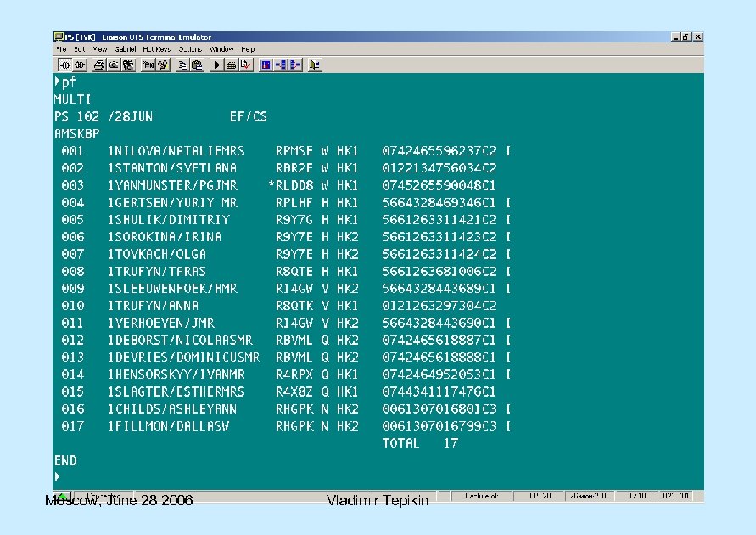Click the paste clipboard icon

pyautogui.click(x=197, y=65)
